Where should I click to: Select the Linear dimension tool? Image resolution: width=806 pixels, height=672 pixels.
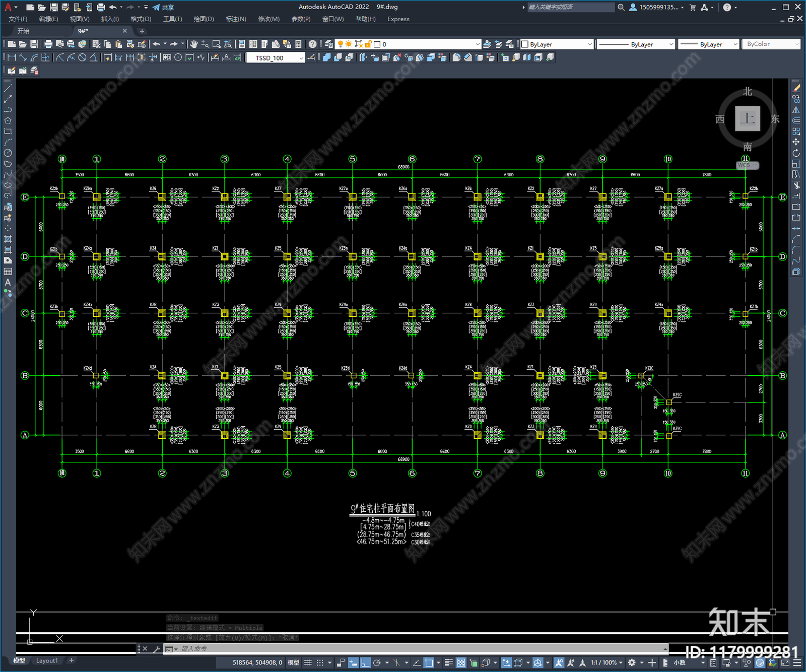[12, 57]
